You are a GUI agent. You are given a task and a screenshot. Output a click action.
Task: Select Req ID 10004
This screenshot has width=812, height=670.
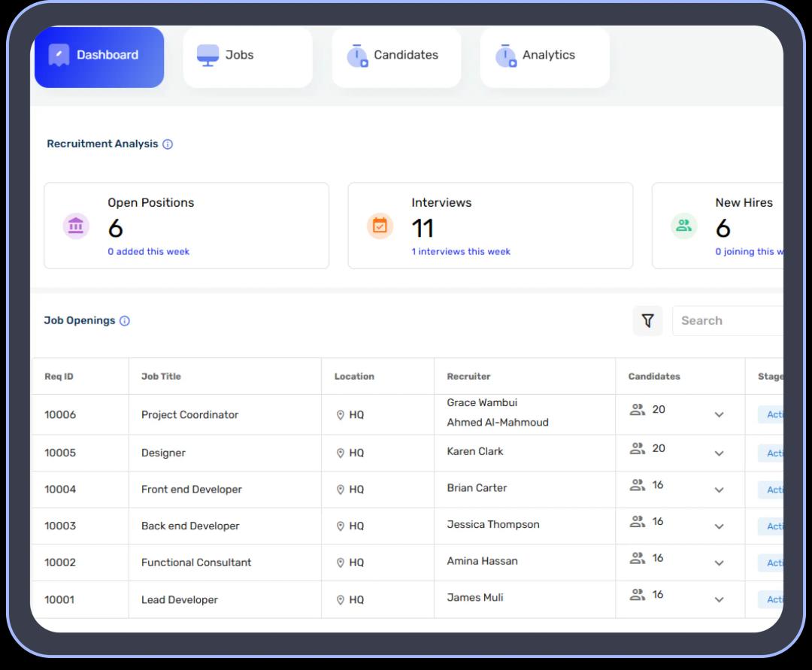point(60,490)
